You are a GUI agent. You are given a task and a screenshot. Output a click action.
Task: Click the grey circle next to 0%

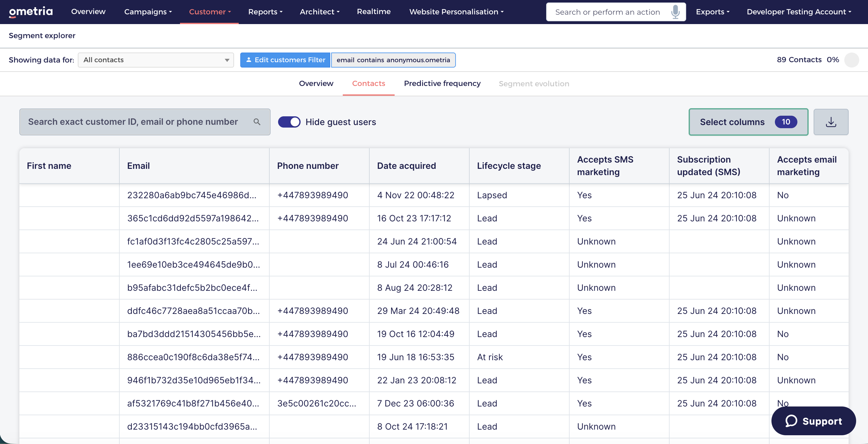point(851,60)
